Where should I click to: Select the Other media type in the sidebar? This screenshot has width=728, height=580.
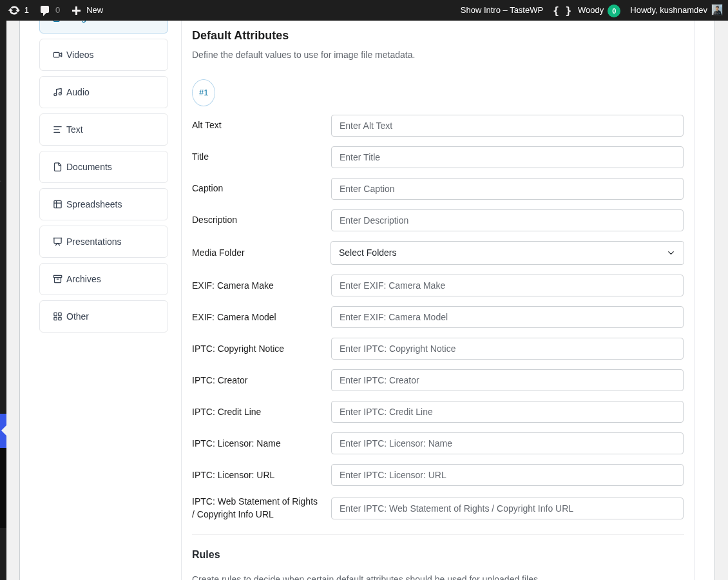104,316
